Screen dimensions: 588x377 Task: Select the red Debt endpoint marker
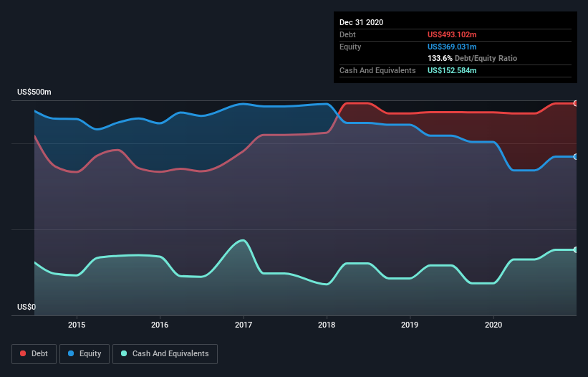[576, 103]
